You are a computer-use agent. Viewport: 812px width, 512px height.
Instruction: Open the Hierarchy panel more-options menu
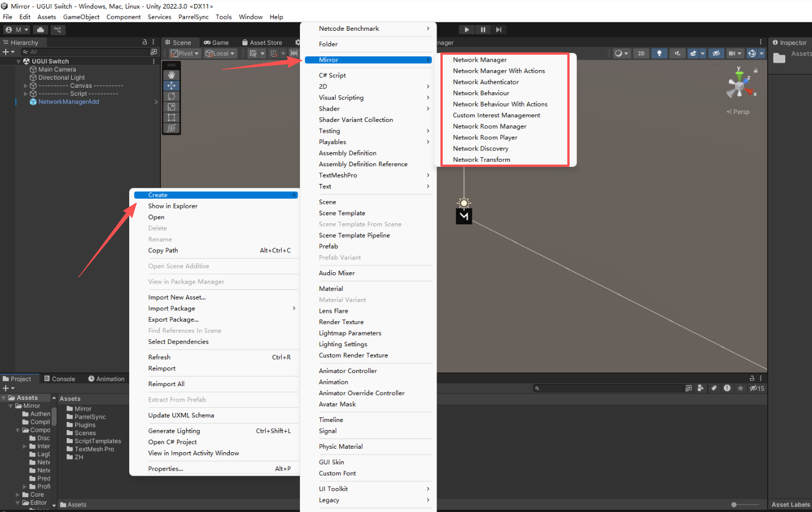click(x=154, y=42)
